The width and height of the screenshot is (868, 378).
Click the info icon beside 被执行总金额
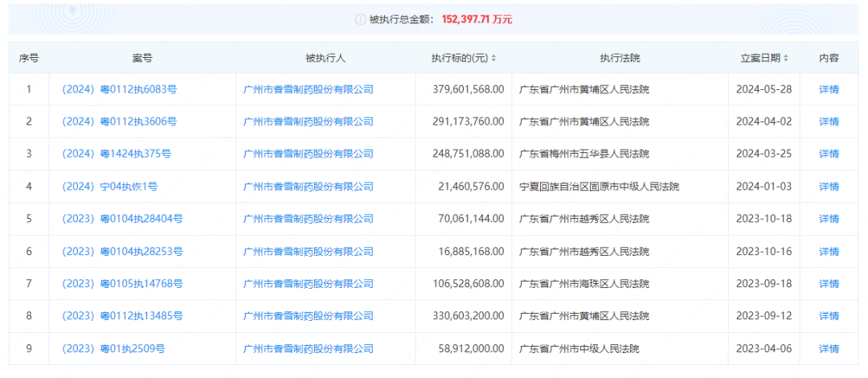(x=360, y=19)
